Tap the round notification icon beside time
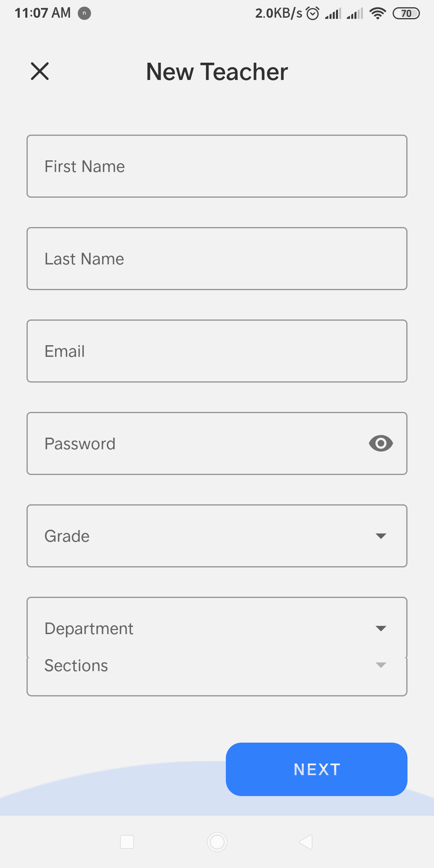434x868 pixels. (84, 13)
